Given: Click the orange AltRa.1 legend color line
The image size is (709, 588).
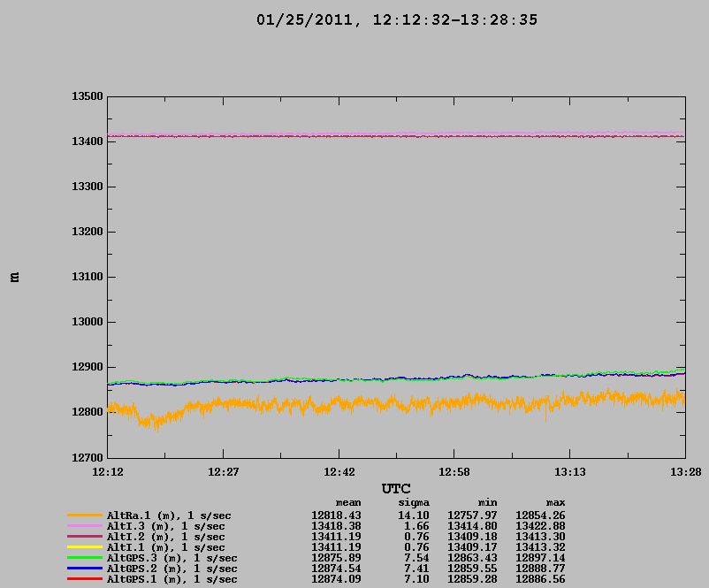Looking at the screenshot, I should [85, 515].
